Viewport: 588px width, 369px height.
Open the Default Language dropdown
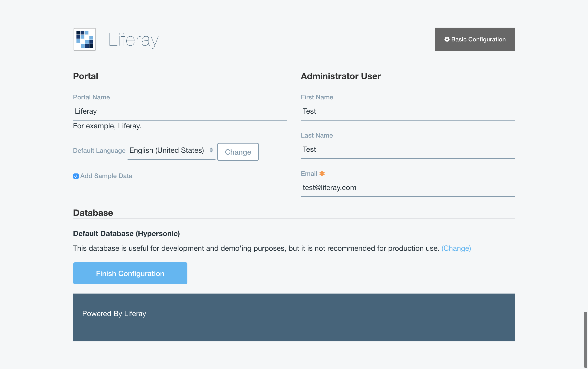(172, 151)
